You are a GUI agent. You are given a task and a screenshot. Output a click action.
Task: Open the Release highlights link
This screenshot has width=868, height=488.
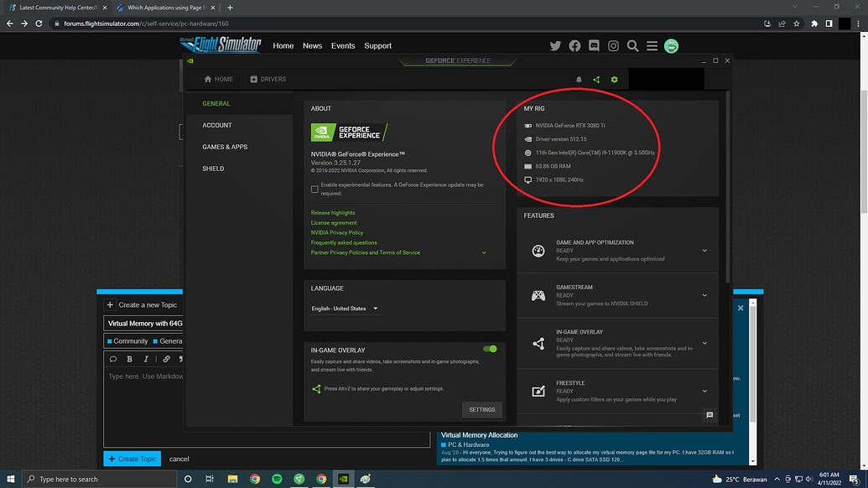pyautogui.click(x=334, y=212)
